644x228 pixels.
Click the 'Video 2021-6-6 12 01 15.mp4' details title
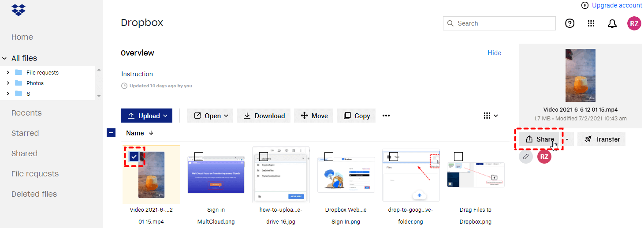coord(580,110)
